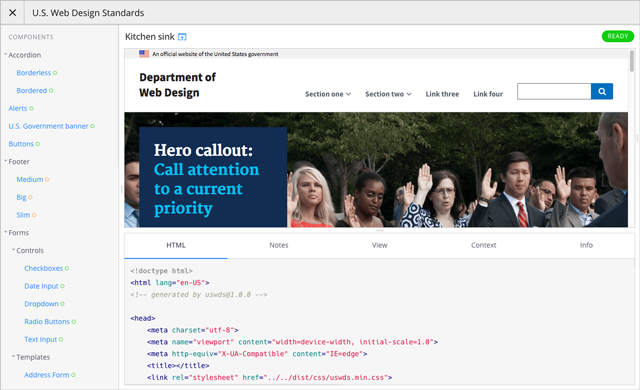Click the generated by uswds comment line
Image resolution: width=640 pixels, height=390 pixels.
pyautogui.click(x=199, y=295)
